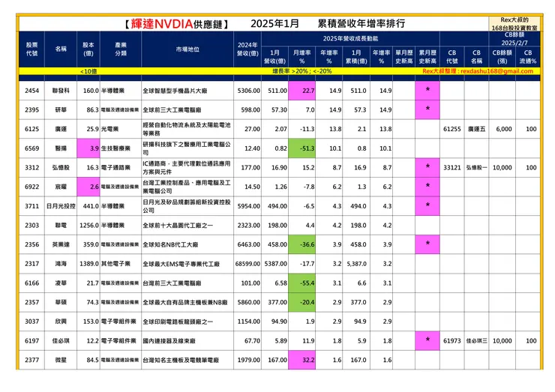The width and height of the screenshot is (555, 392).
Task: Click the pink star cell in row 2356
Action: tap(427, 244)
